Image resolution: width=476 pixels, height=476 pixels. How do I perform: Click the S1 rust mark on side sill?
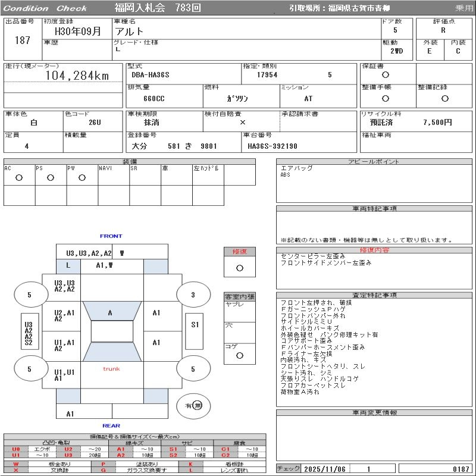click(x=195, y=325)
